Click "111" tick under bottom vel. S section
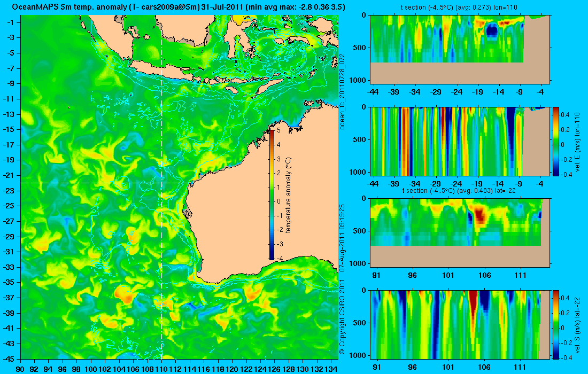588x374 pixels. (520, 367)
